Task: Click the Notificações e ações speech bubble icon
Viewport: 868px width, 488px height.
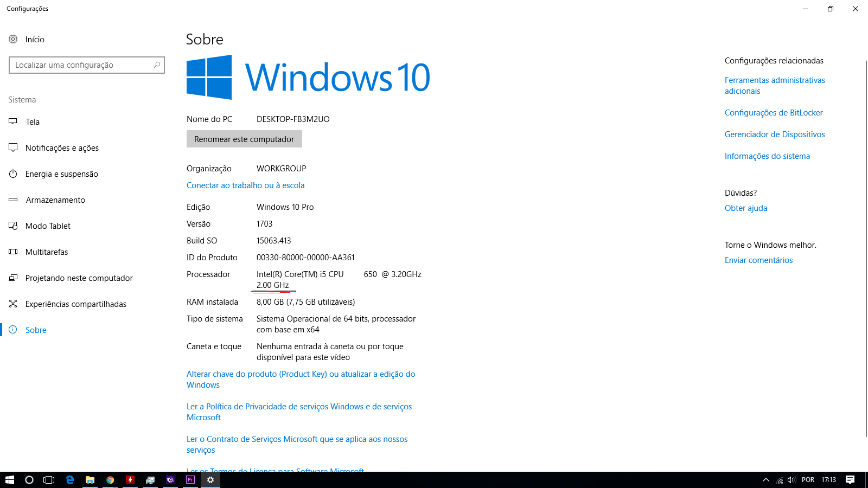Action: coord(13,147)
